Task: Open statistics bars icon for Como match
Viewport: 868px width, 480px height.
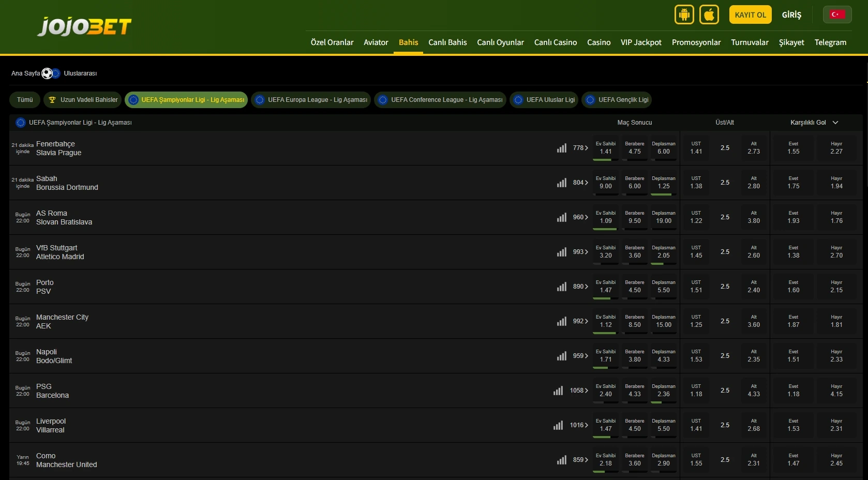Action: pyautogui.click(x=562, y=460)
